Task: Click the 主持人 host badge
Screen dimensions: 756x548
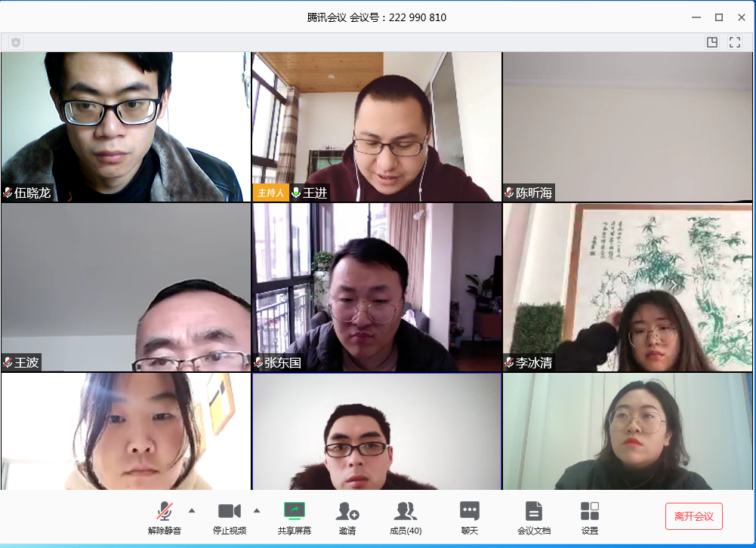Action: tap(270, 192)
